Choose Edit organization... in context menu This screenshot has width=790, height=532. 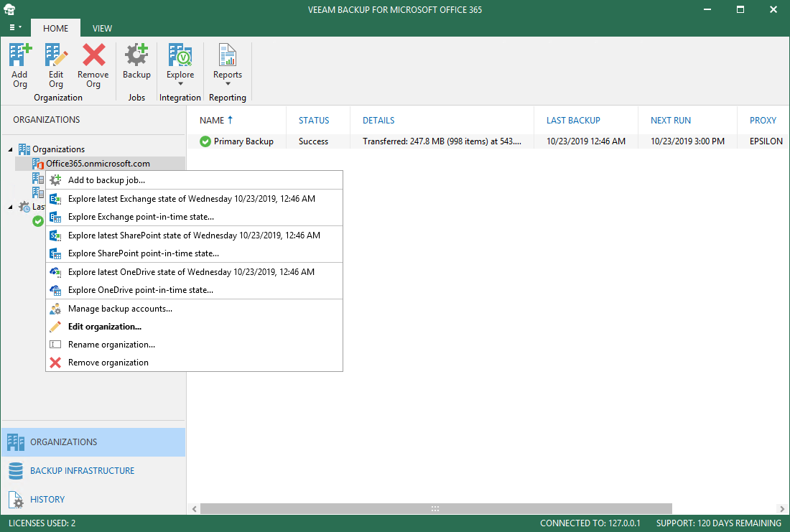pos(195,327)
